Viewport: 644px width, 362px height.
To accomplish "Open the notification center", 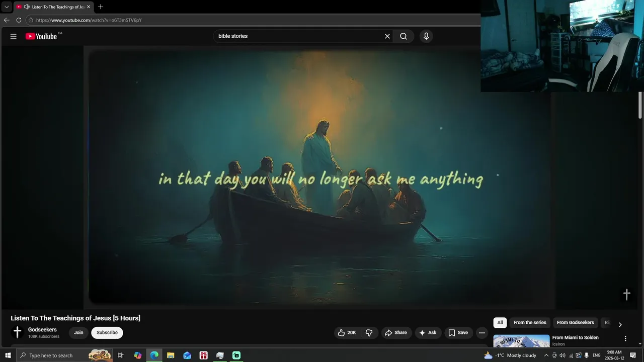I will [633, 355].
